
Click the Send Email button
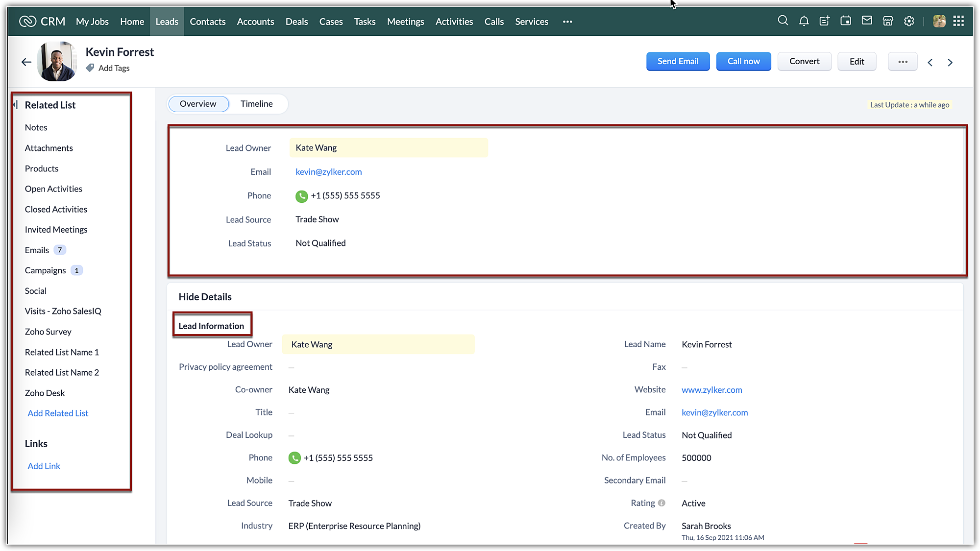[x=678, y=62]
